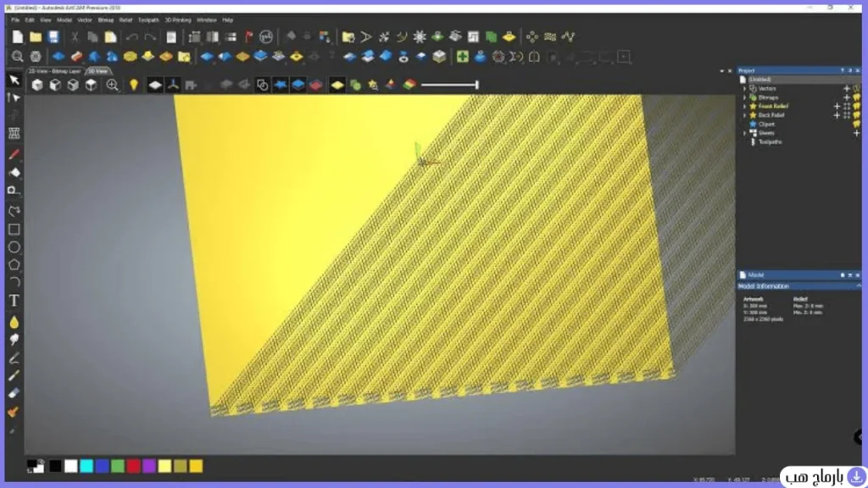The height and width of the screenshot is (488, 868).
Task: Redo the last undone action
Action: [150, 37]
